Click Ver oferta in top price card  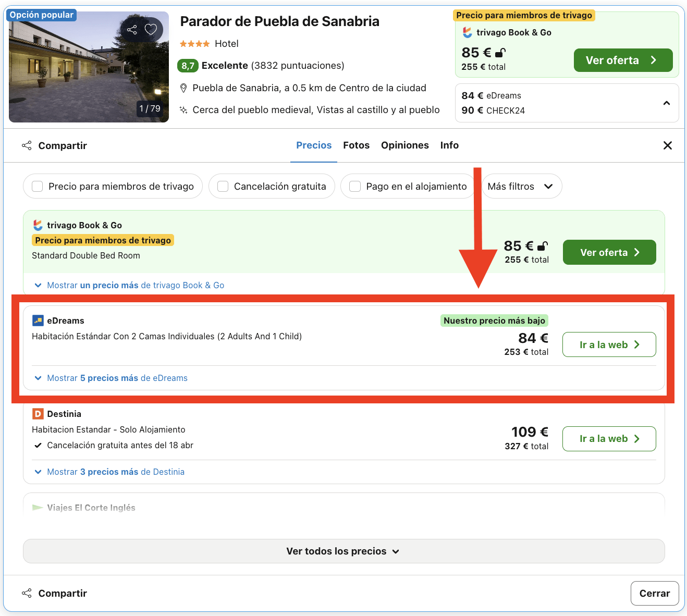(x=623, y=60)
